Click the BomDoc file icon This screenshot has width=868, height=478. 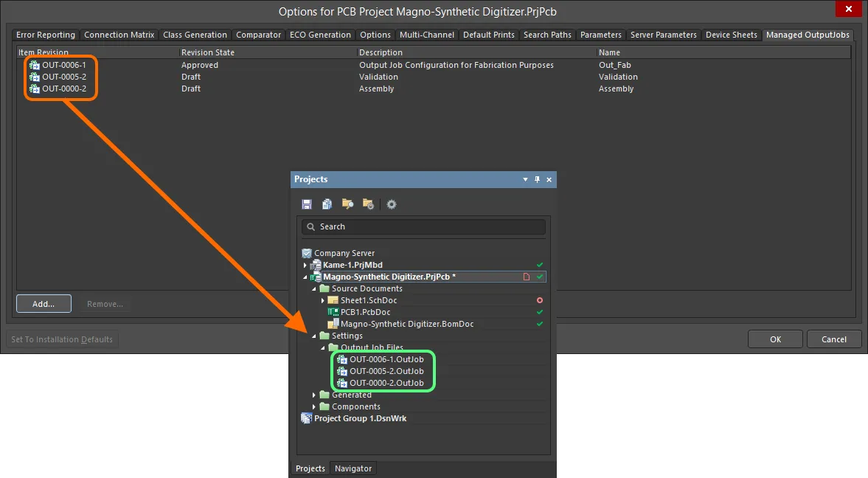pyautogui.click(x=333, y=324)
